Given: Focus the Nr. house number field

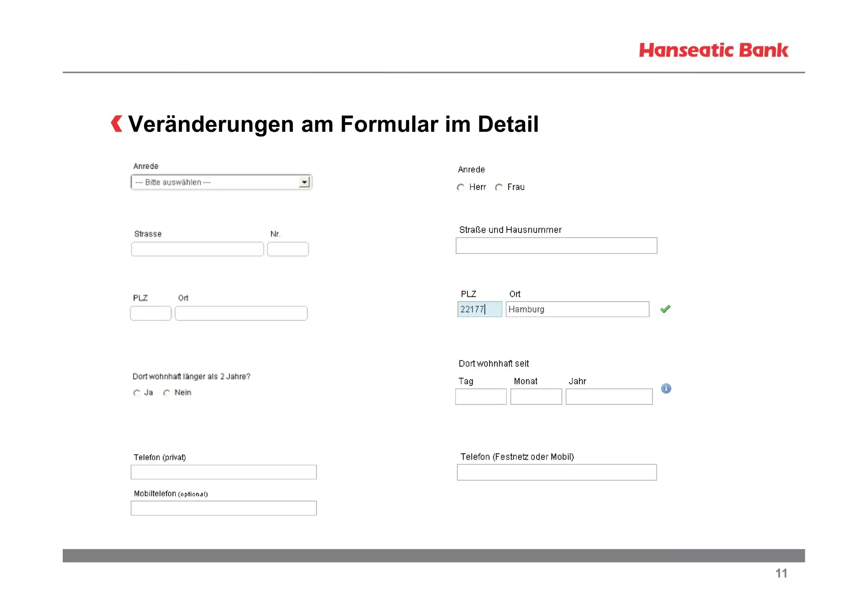Looking at the screenshot, I should pyautogui.click(x=288, y=249).
